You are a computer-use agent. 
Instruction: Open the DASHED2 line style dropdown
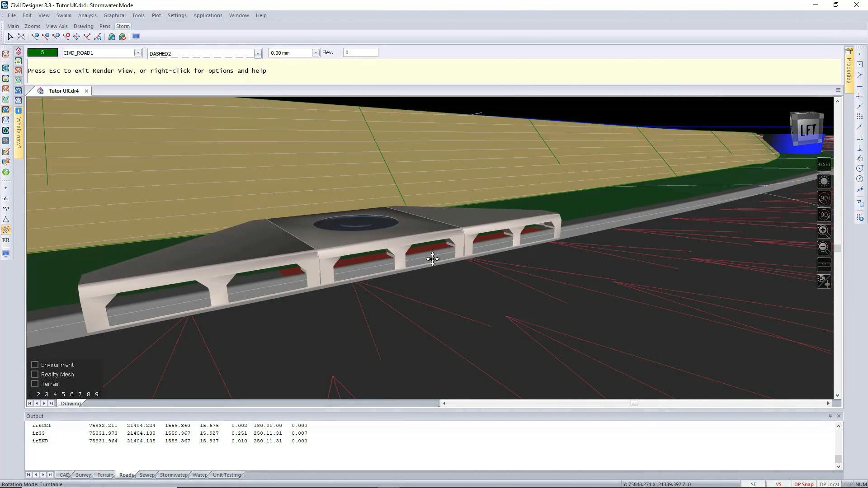[x=258, y=54]
